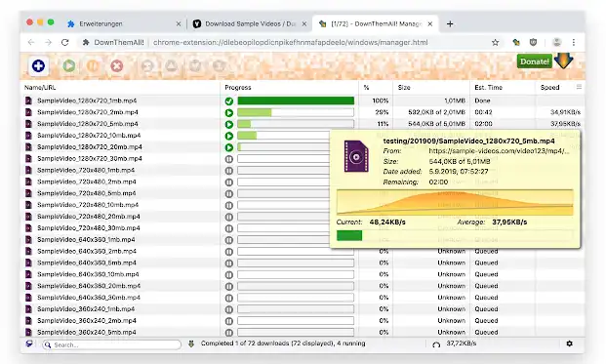This screenshot has height=364, width=606.
Task: Reload the page
Action: click(65, 43)
